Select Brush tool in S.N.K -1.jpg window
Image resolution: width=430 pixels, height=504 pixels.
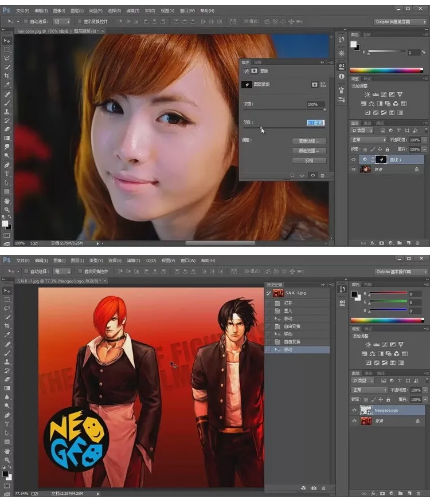7,353
